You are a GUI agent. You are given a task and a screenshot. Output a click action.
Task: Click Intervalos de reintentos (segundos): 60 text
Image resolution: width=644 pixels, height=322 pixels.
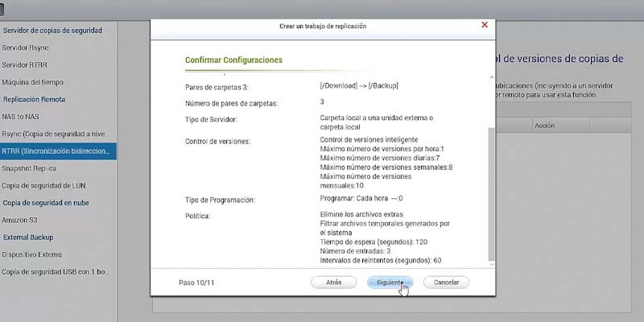pos(381,261)
